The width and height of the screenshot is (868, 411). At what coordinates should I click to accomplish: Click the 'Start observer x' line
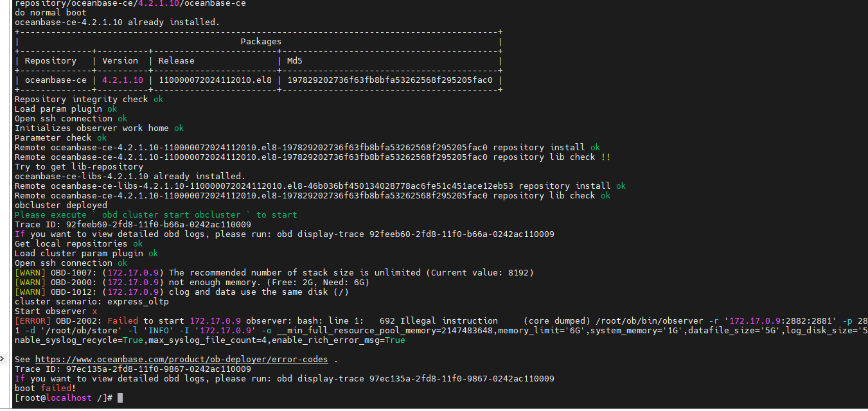tap(56, 311)
